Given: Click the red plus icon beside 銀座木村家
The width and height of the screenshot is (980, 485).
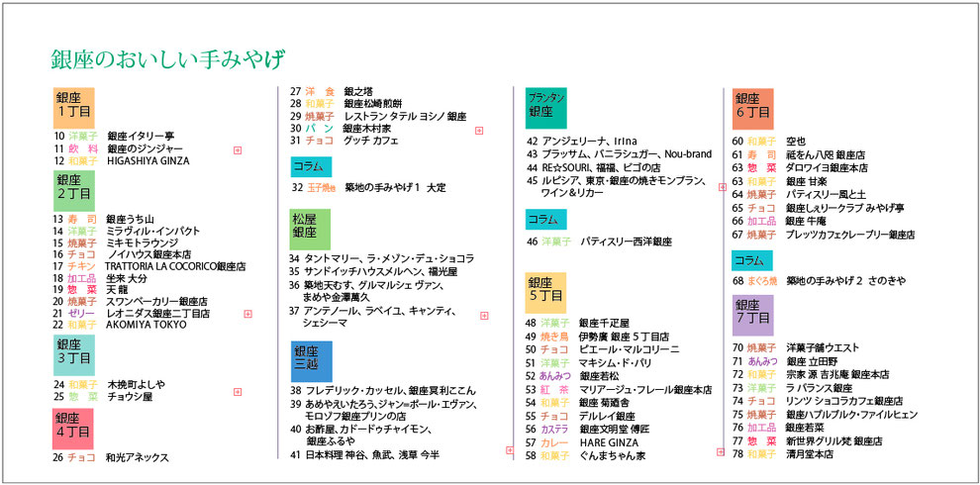Looking at the screenshot, I should (x=479, y=131).
